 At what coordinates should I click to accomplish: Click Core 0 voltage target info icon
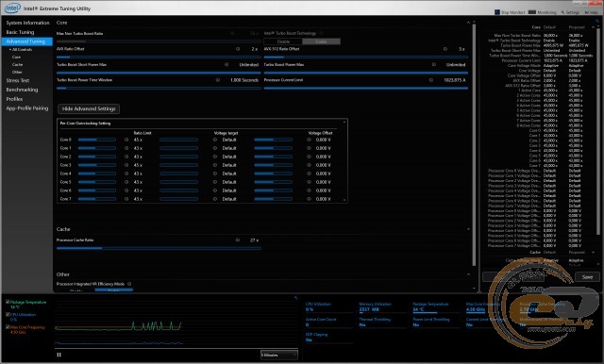[x=215, y=140]
